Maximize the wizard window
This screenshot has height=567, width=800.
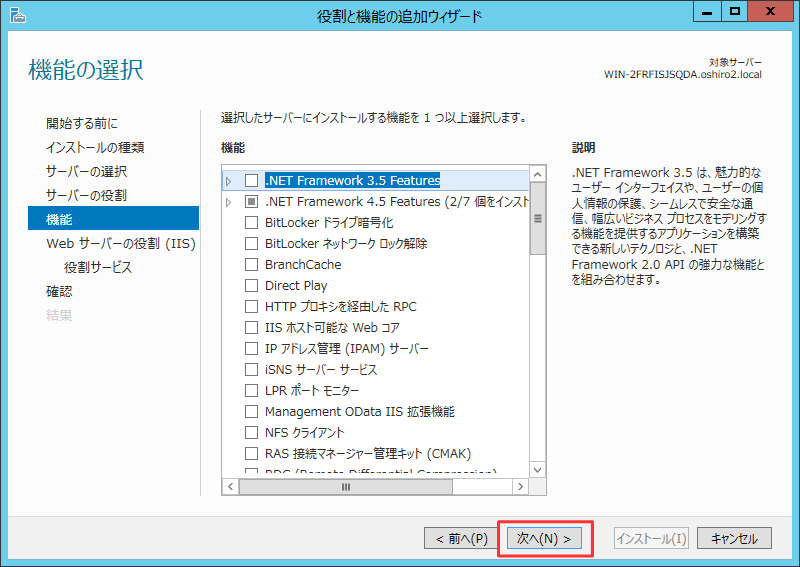click(x=734, y=11)
